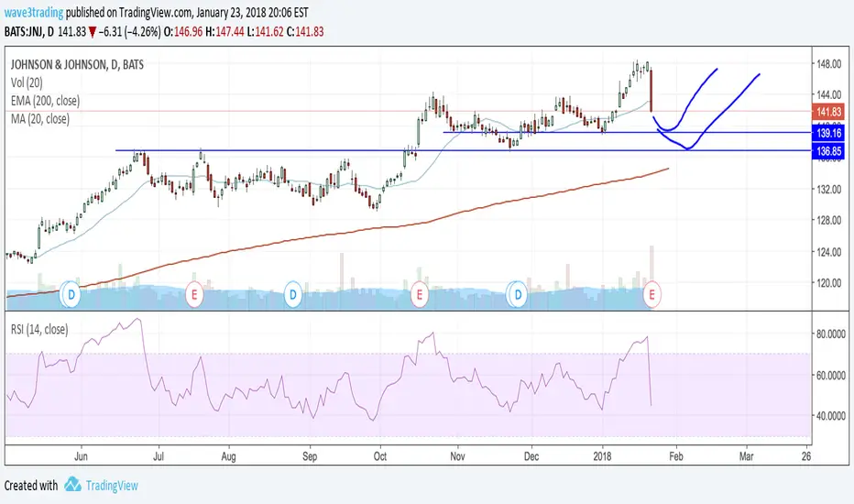Click the Mar label on time axis

[746, 456]
